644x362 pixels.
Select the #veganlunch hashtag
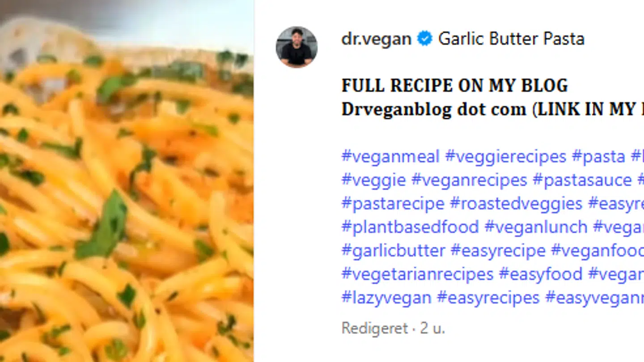(x=536, y=227)
